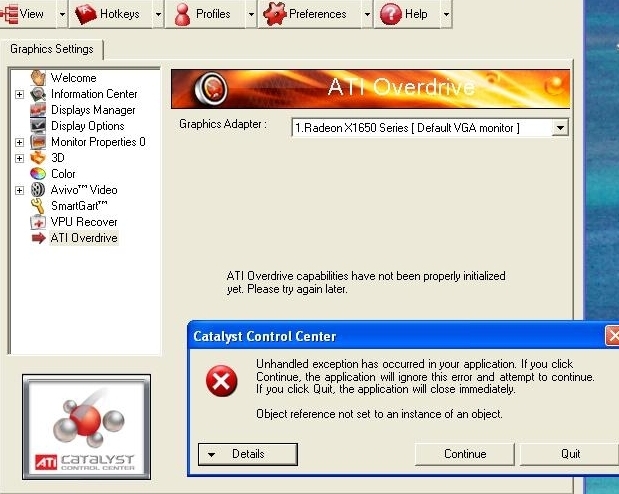Select VPU Recover tree item label
The width and height of the screenshot is (619, 494).
(x=84, y=222)
